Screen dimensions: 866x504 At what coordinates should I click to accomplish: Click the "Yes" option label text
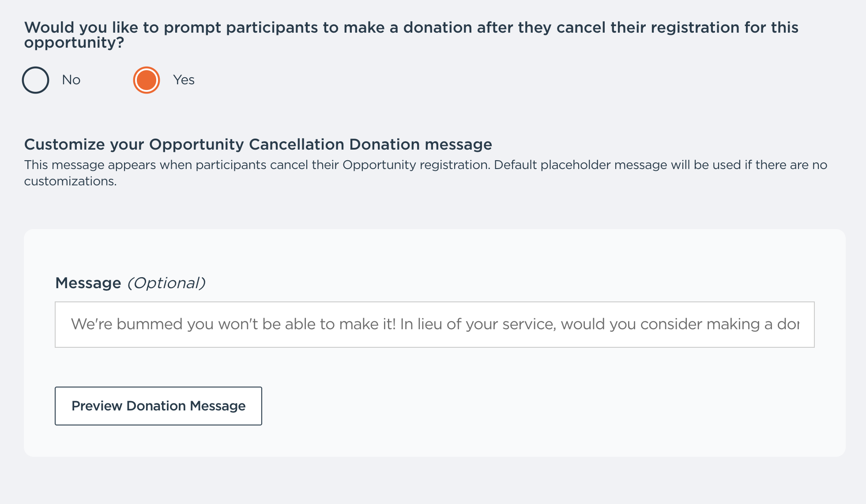click(184, 80)
